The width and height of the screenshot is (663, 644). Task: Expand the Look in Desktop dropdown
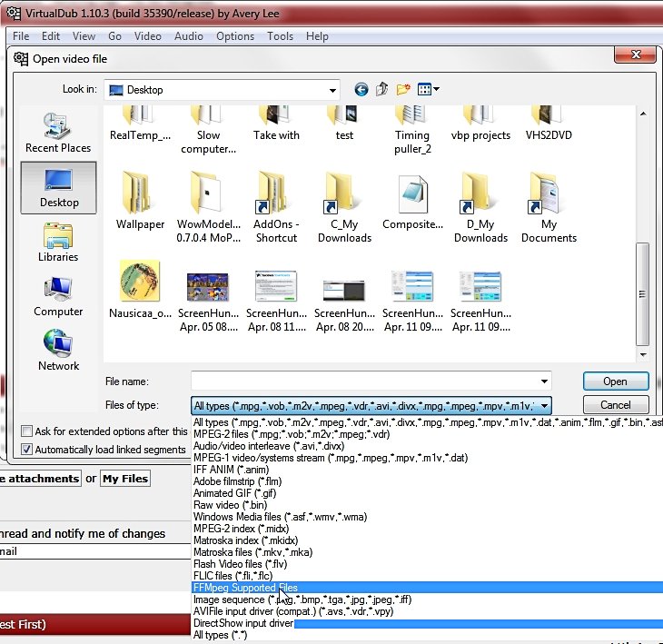click(x=332, y=90)
